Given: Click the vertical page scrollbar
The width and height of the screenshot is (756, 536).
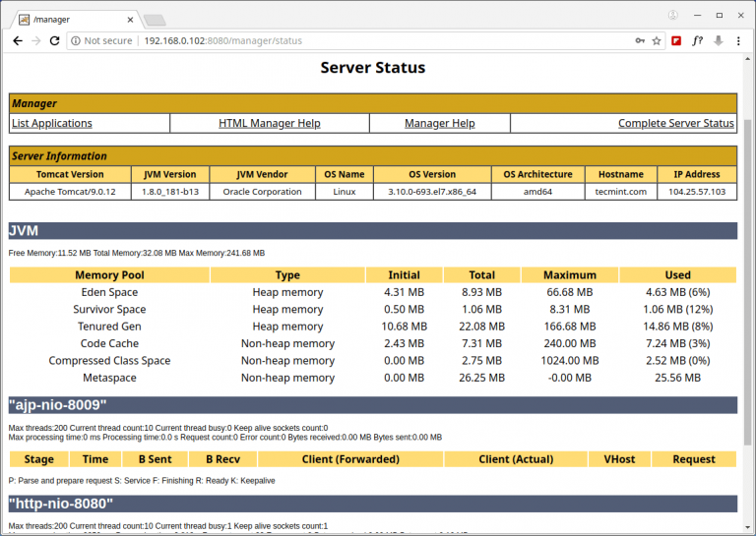Looking at the screenshot, I should [749, 295].
